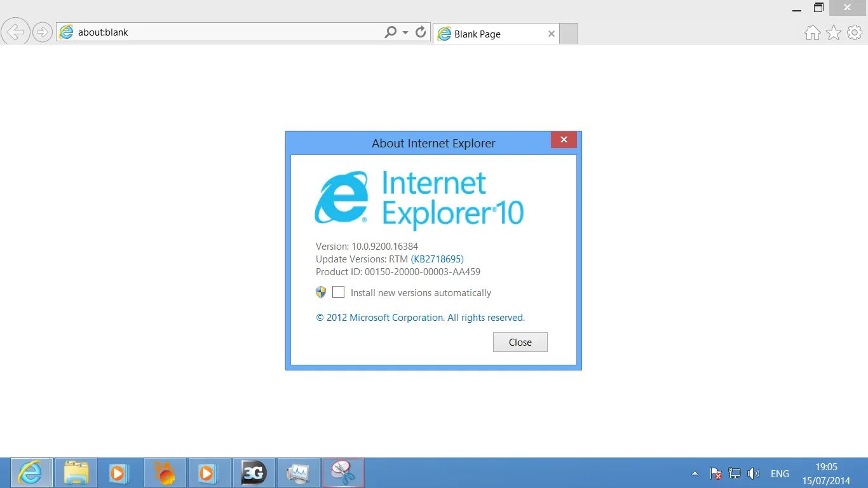Screen dimensions: 868x488
Task: Click the Product ID: 00150-20000-00003-AA459 text
Action: click(398, 271)
